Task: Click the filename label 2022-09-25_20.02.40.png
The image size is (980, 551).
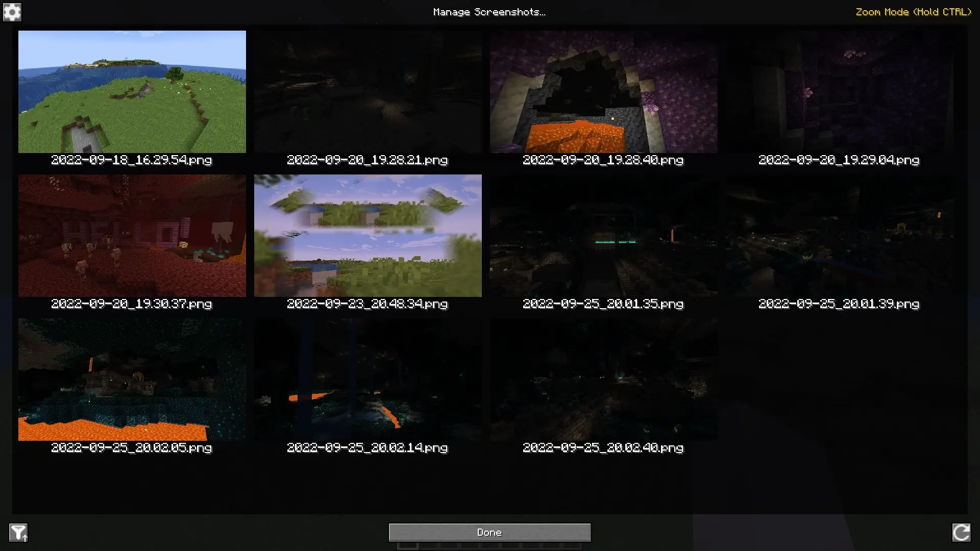Action: pos(603,448)
